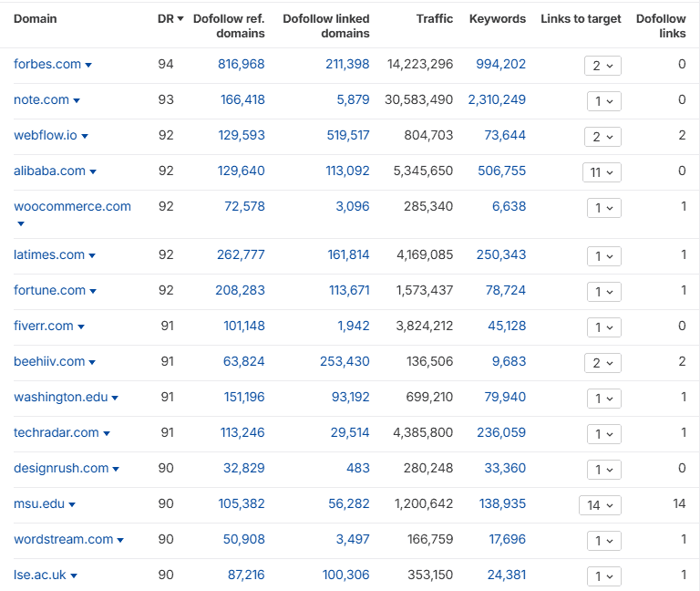Sort by Dofollow ref. domains header
Viewport: 700px width, 591px height.
229,26
